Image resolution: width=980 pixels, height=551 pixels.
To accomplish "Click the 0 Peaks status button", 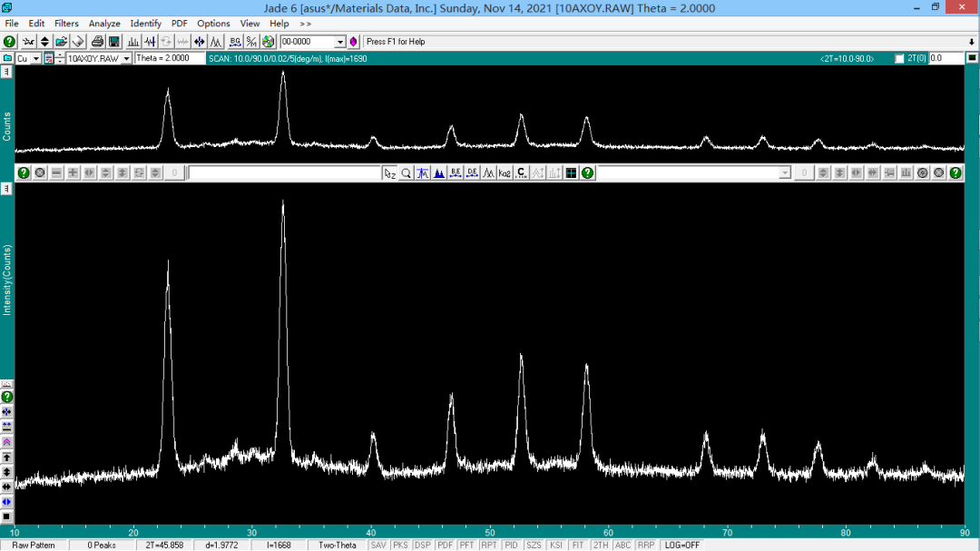I will point(102,545).
